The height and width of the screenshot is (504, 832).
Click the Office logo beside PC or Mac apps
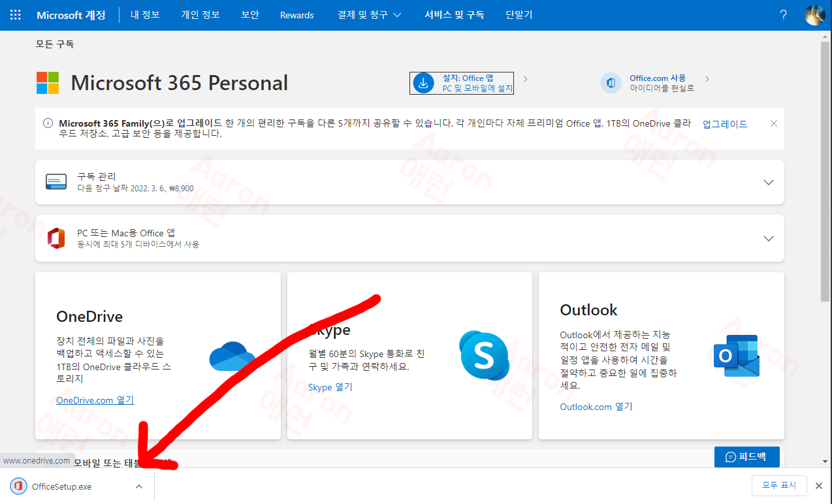56,238
